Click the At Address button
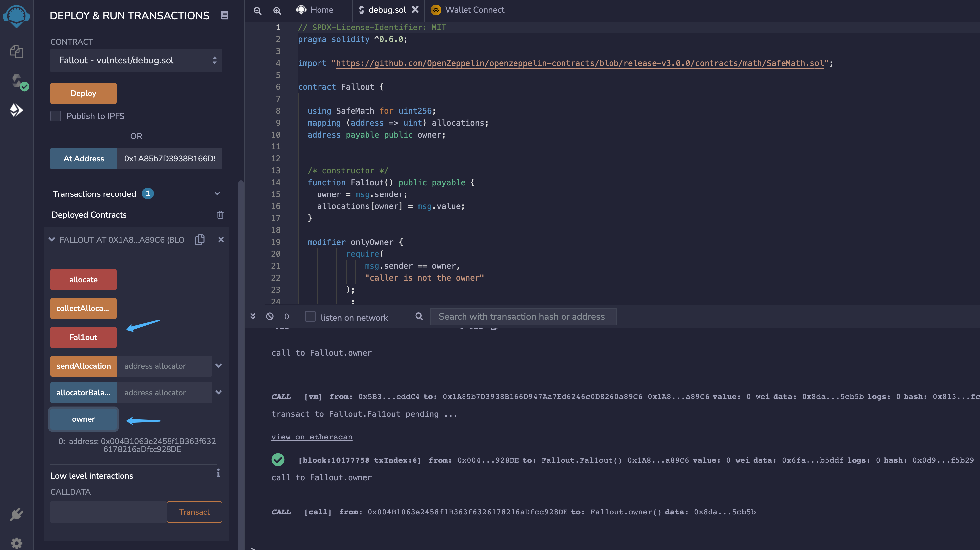The height and width of the screenshot is (550, 980). (x=83, y=159)
